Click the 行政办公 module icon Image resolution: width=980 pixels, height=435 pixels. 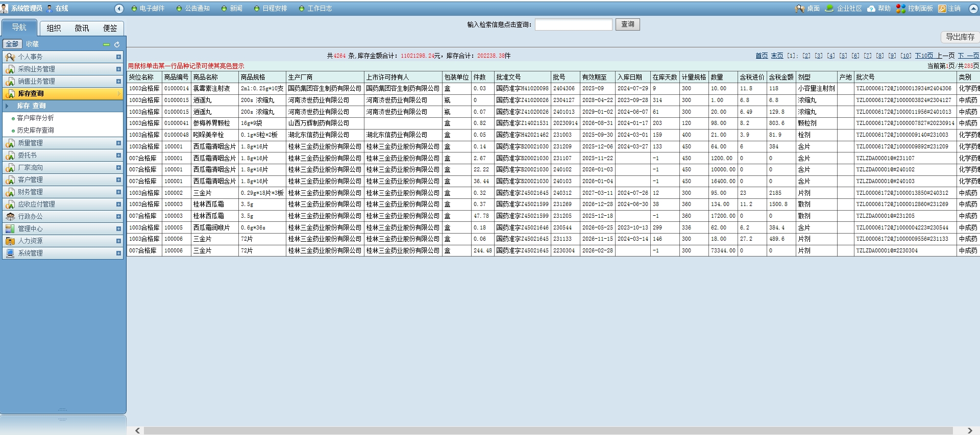(10, 216)
